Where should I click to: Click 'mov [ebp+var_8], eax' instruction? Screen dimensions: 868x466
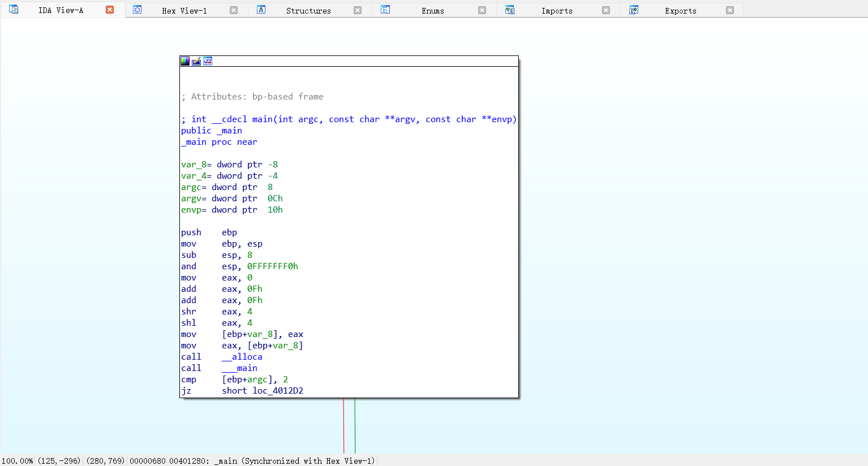(242, 334)
